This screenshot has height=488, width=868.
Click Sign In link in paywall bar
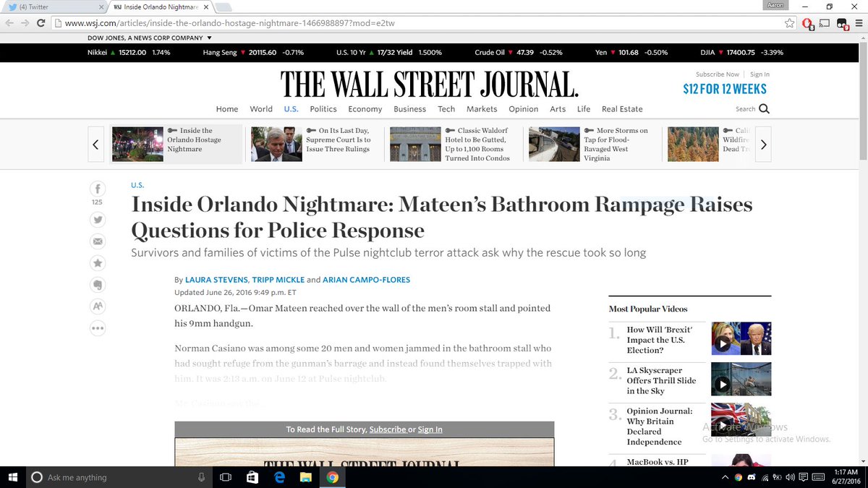(430, 429)
